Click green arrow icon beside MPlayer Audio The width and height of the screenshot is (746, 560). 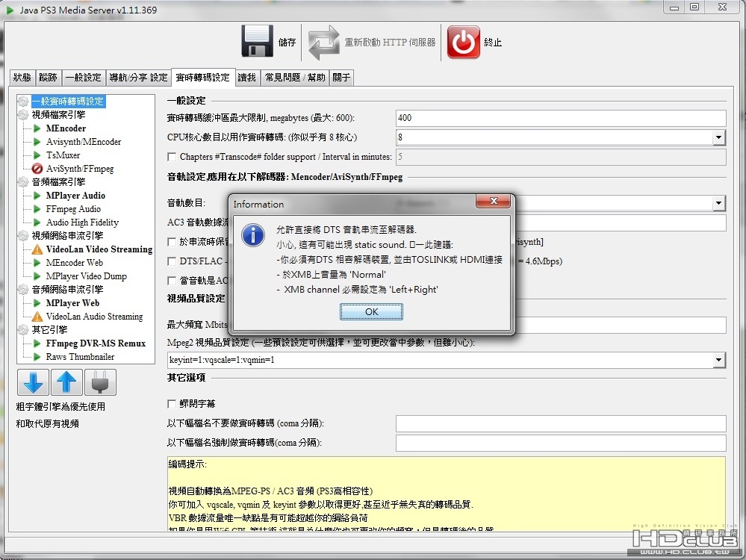(x=37, y=196)
